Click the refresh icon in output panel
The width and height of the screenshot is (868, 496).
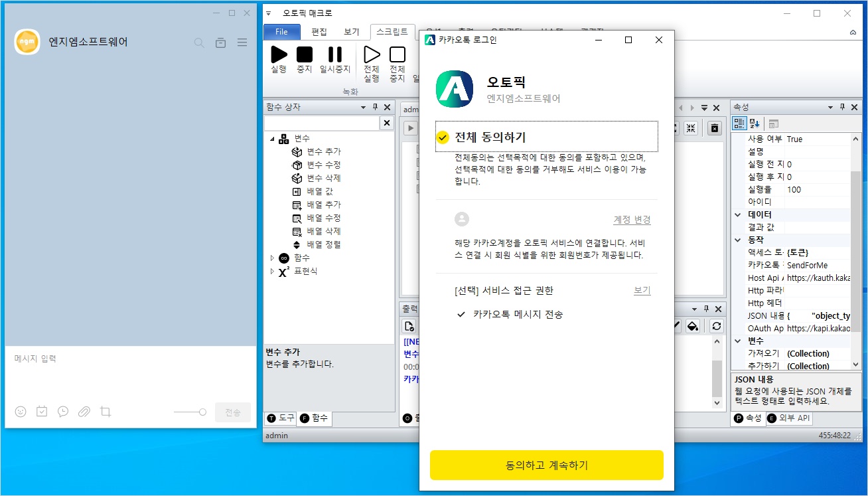tap(716, 326)
